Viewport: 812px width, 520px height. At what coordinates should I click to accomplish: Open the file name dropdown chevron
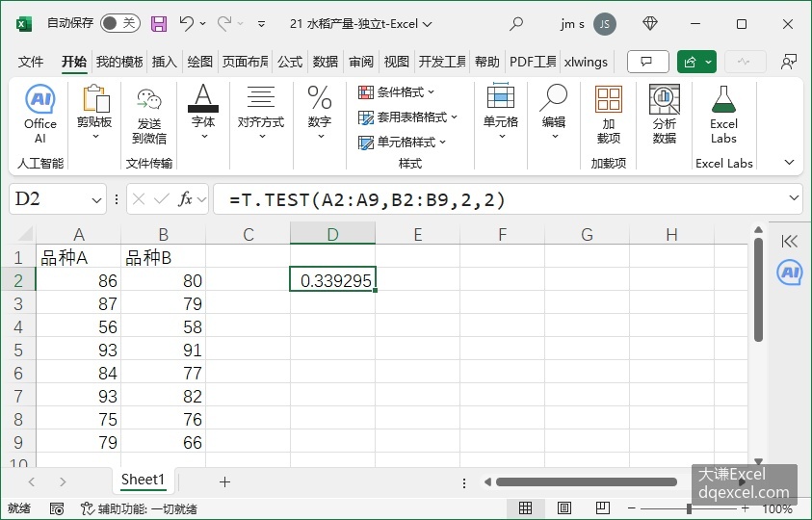coord(428,24)
